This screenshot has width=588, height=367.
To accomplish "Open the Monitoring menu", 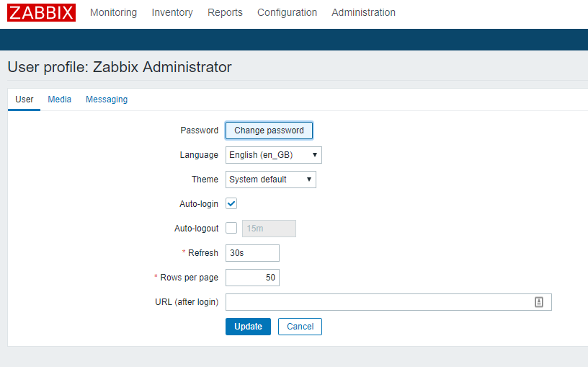I will point(113,13).
